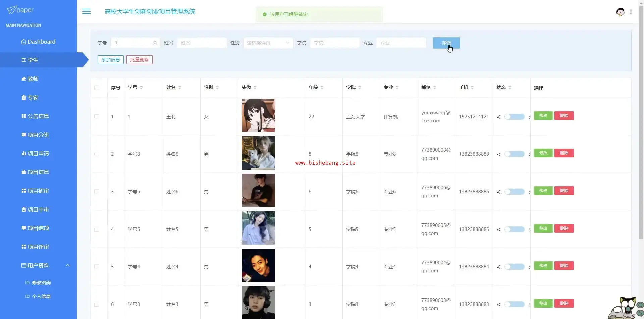644x319 pixels.
Task: Sort the table by the 学院 column sort arrows
Action: click(360, 87)
